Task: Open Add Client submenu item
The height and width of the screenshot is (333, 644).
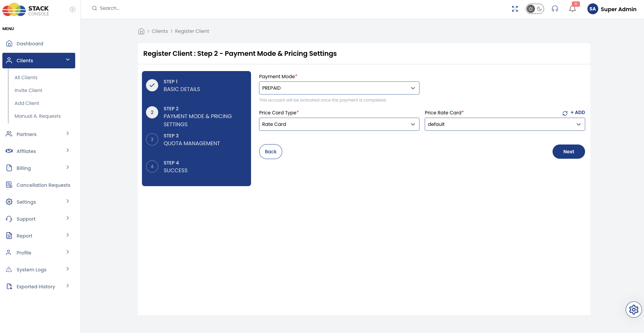Action: pyautogui.click(x=27, y=103)
